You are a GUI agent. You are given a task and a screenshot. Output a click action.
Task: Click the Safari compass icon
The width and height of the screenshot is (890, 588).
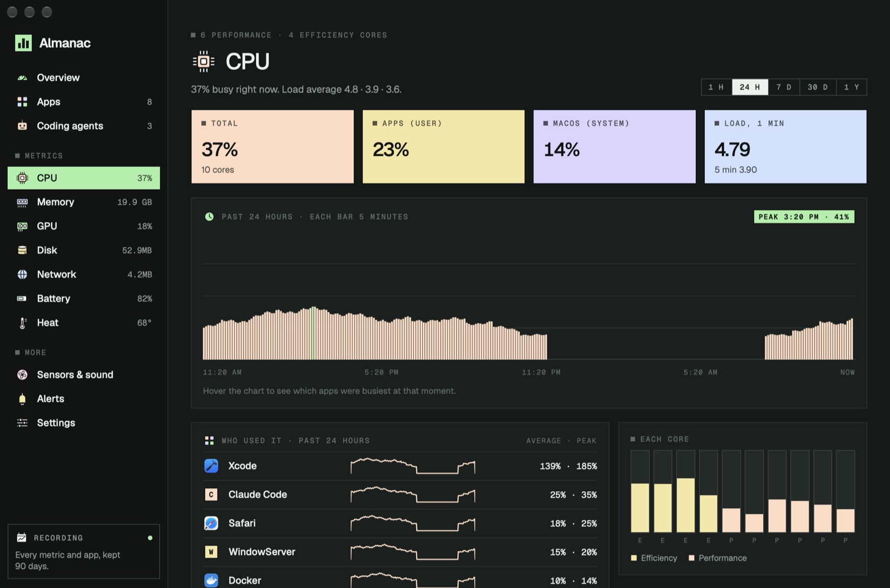coord(211,523)
